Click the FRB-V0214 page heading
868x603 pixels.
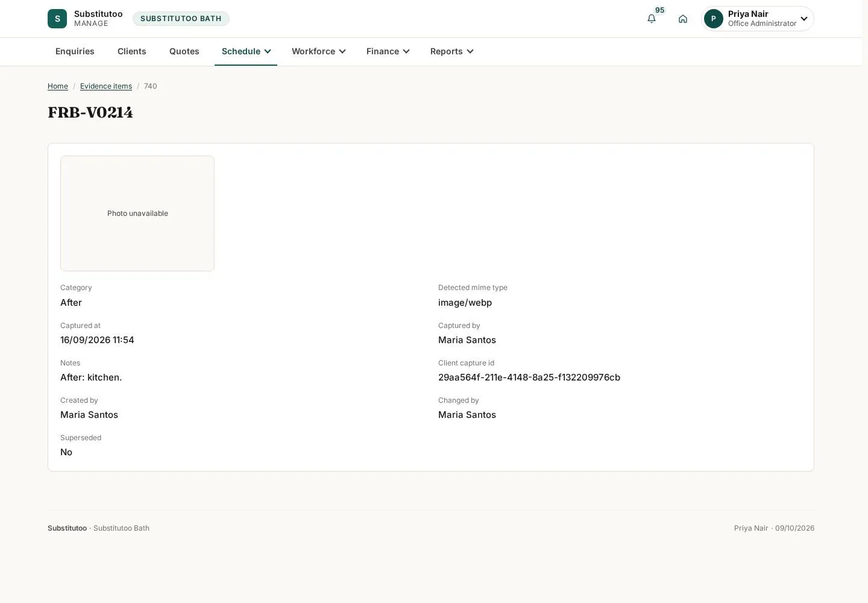coord(90,113)
